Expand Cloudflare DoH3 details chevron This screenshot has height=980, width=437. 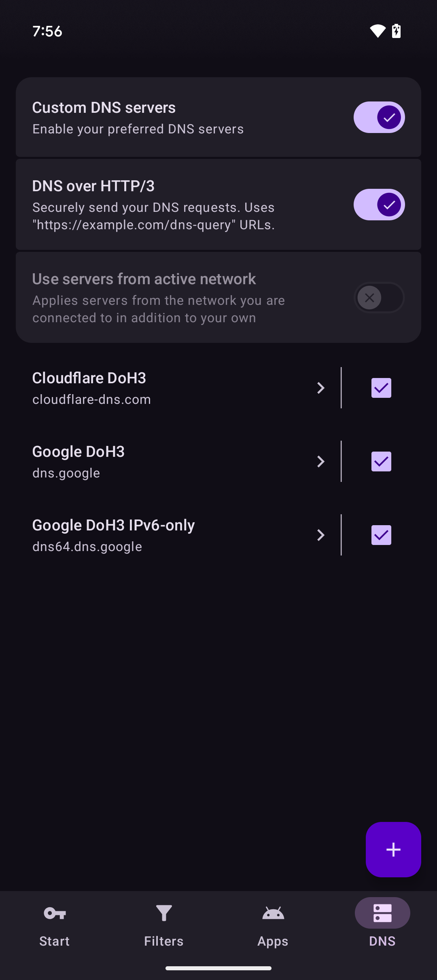pyautogui.click(x=321, y=388)
